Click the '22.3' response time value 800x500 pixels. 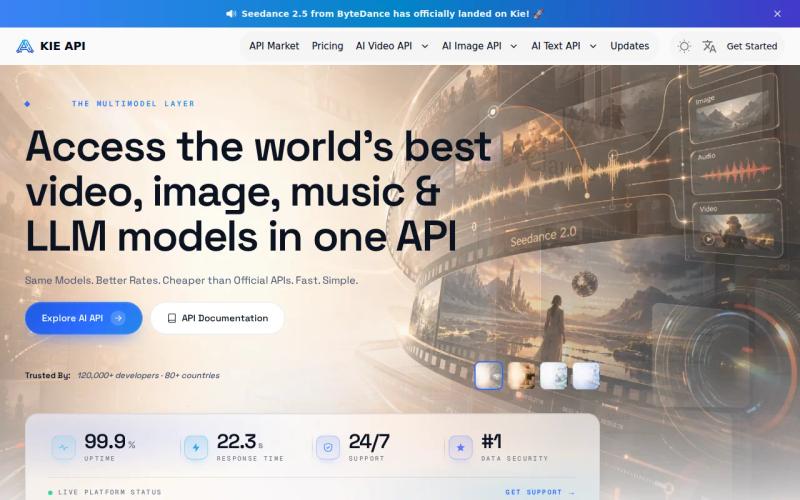(236, 441)
